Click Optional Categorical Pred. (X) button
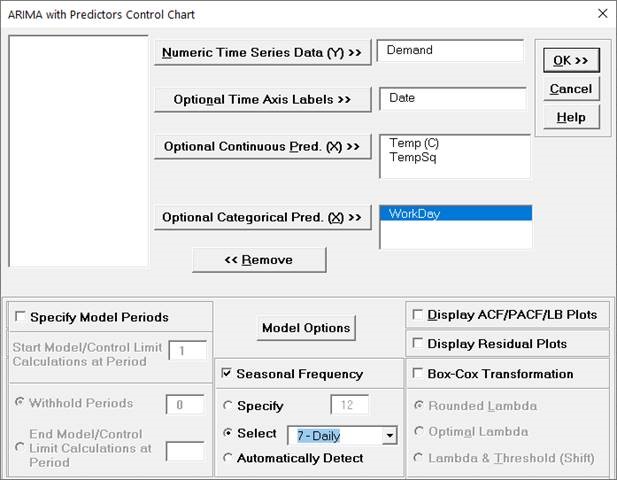The width and height of the screenshot is (617, 480). [263, 217]
